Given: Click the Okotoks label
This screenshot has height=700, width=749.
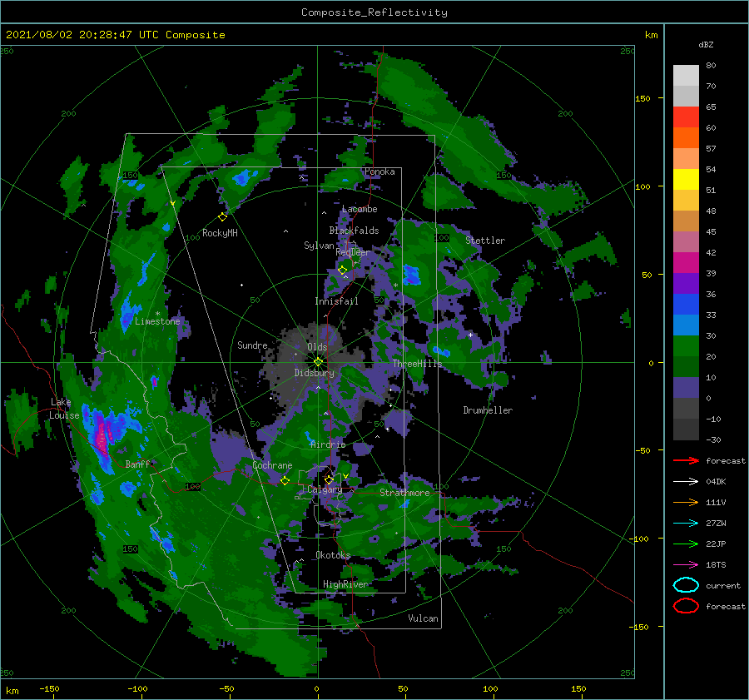Looking at the screenshot, I should click(x=333, y=555).
